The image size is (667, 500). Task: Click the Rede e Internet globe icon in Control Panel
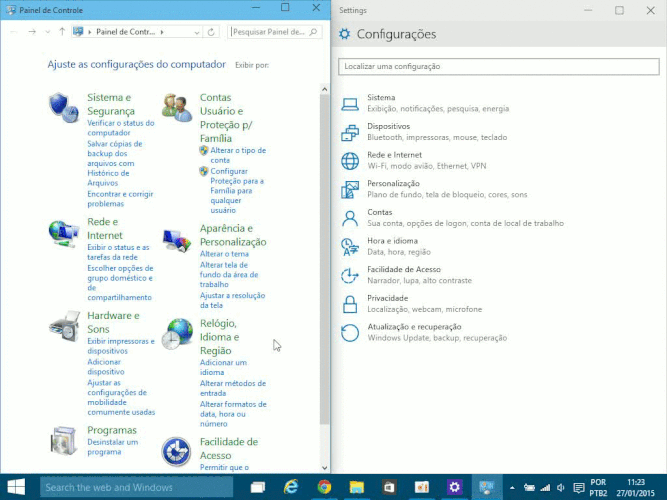click(63, 234)
